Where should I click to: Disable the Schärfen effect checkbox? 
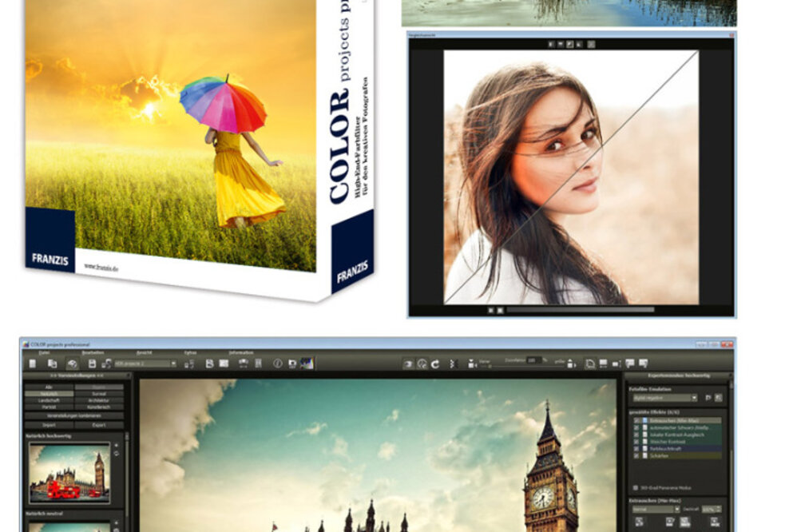tap(636, 455)
